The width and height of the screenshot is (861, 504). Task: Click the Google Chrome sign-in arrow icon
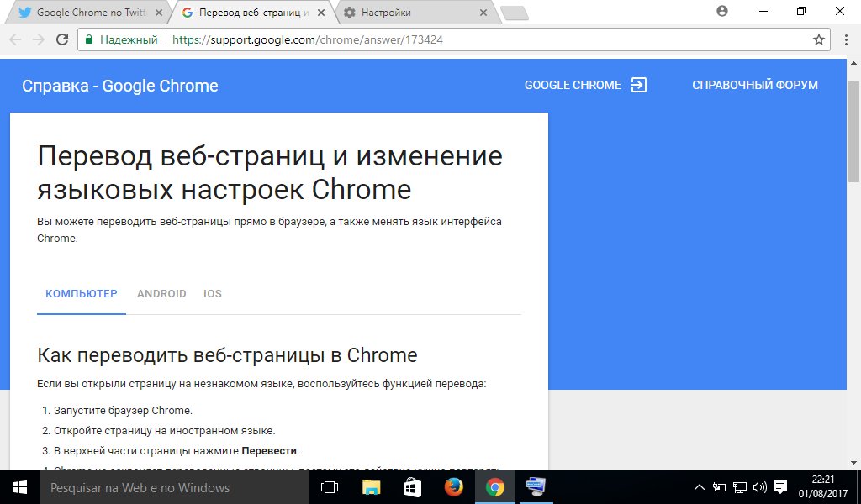click(x=639, y=85)
